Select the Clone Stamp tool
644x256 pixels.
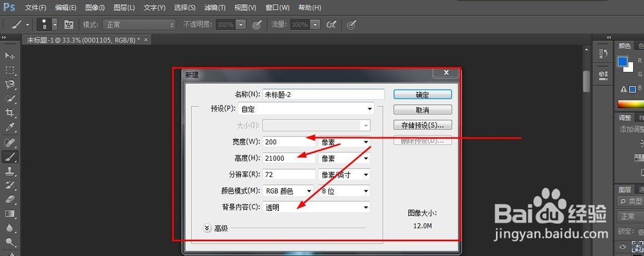[x=10, y=170]
